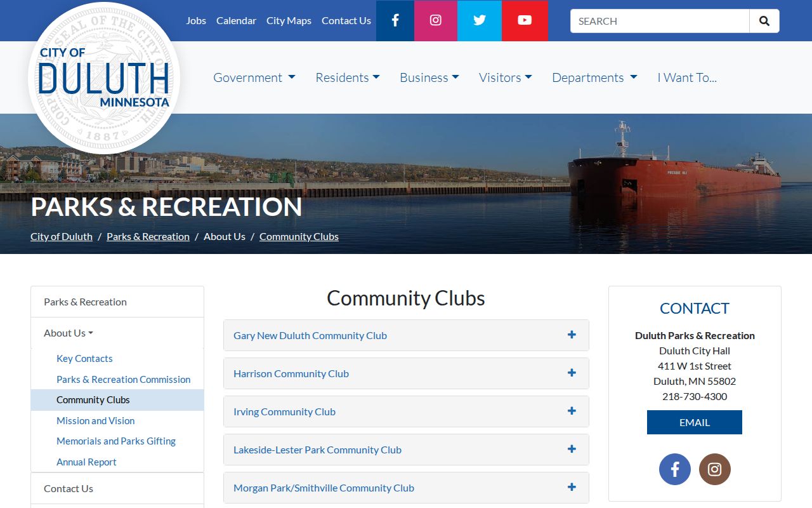Open Annual Report sidebar link

(86, 462)
